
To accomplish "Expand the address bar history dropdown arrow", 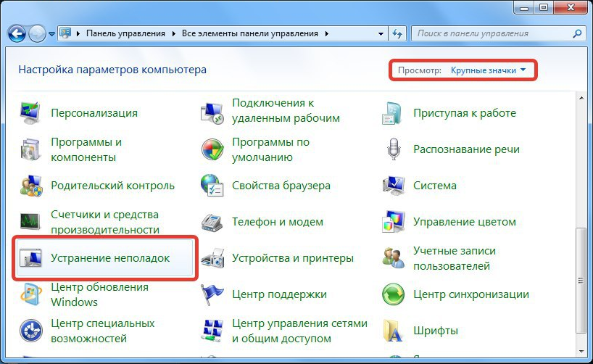I will [381, 33].
